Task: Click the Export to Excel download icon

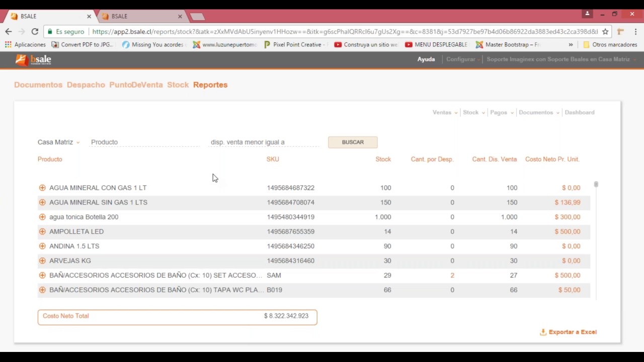Action: pos(543,332)
